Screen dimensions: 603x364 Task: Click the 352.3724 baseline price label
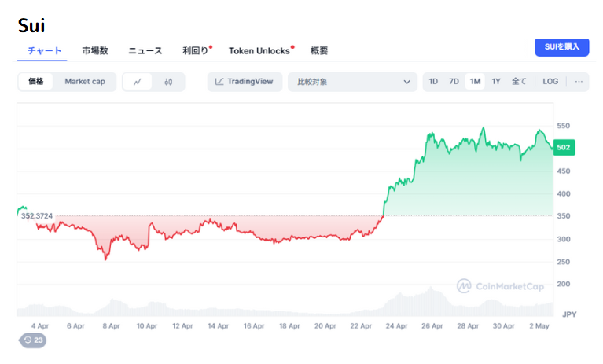[37, 216]
